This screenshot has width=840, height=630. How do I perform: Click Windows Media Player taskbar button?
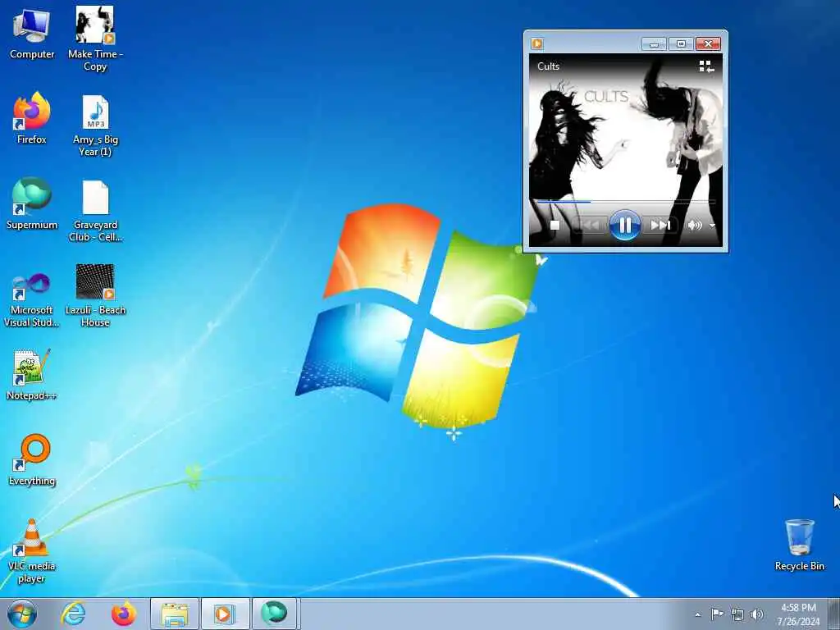pos(225,614)
